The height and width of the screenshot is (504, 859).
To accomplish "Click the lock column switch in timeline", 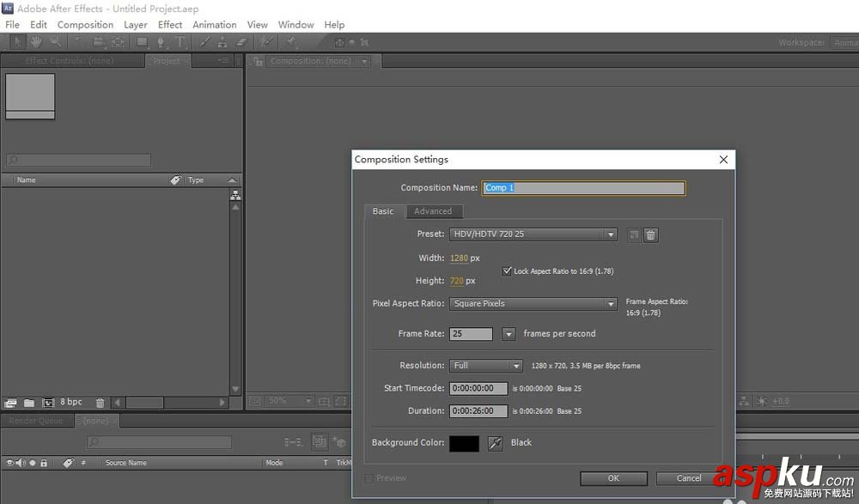I will [x=44, y=463].
